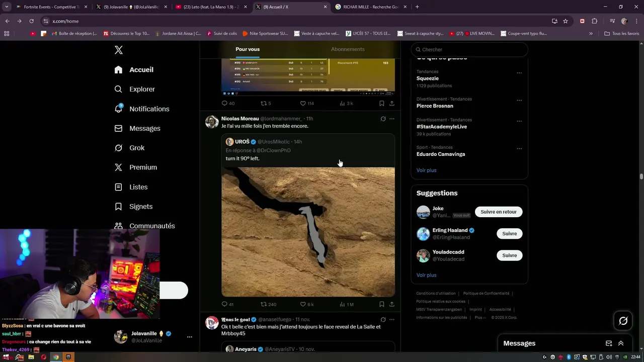The height and width of the screenshot is (362, 644).
Task: Open Communautés in the sidebar
Action: coord(144,226)
